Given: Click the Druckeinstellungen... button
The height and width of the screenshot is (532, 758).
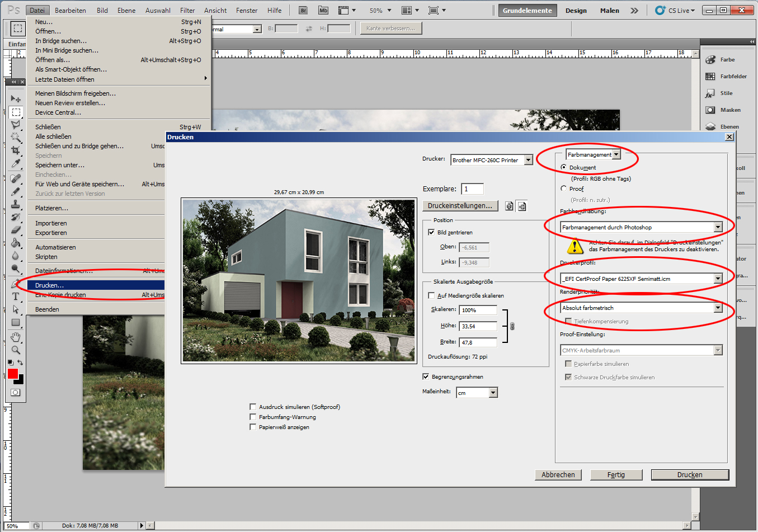Looking at the screenshot, I should coord(460,206).
